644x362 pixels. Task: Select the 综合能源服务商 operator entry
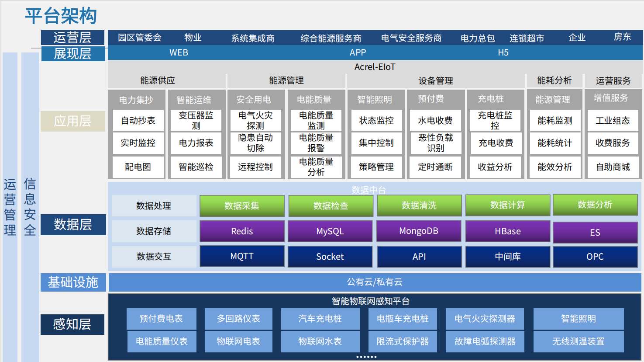tap(331, 38)
